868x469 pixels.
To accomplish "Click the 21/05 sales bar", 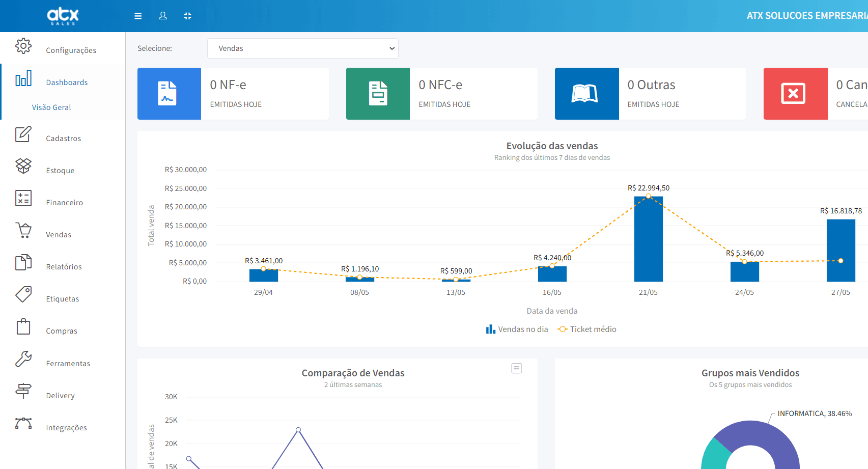I will [x=649, y=239].
